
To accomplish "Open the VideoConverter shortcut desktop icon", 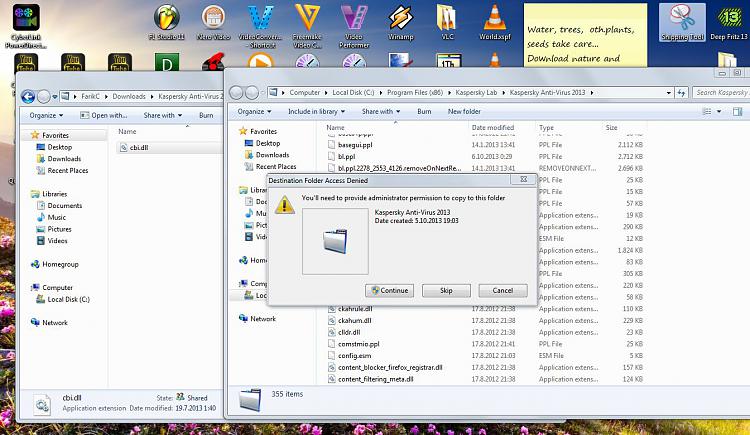I will [x=260, y=26].
